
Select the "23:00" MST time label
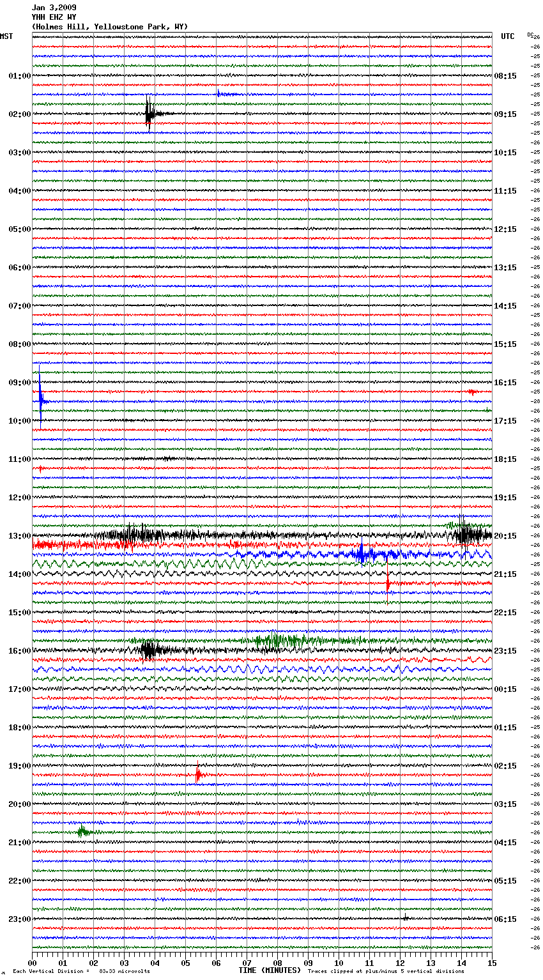19,919
